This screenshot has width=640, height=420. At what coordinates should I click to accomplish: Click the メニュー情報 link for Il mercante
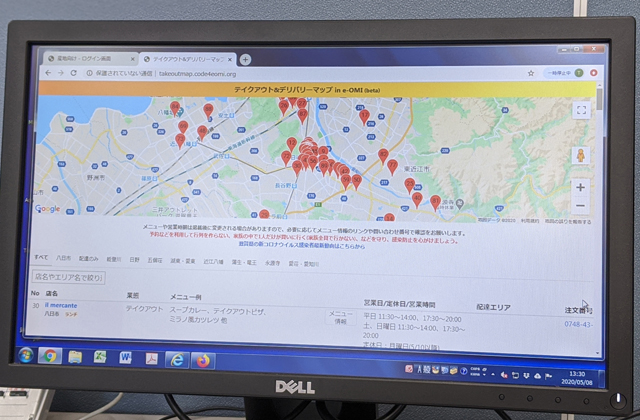pyautogui.click(x=340, y=317)
